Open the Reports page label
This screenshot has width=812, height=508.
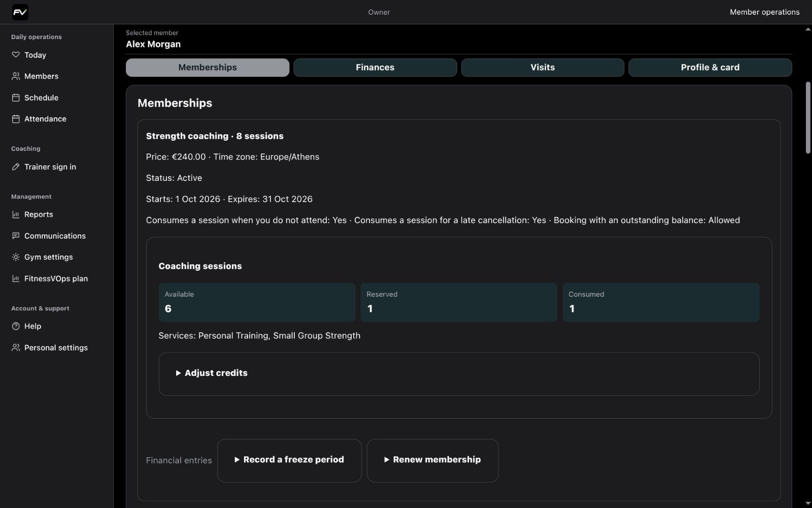click(39, 214)
